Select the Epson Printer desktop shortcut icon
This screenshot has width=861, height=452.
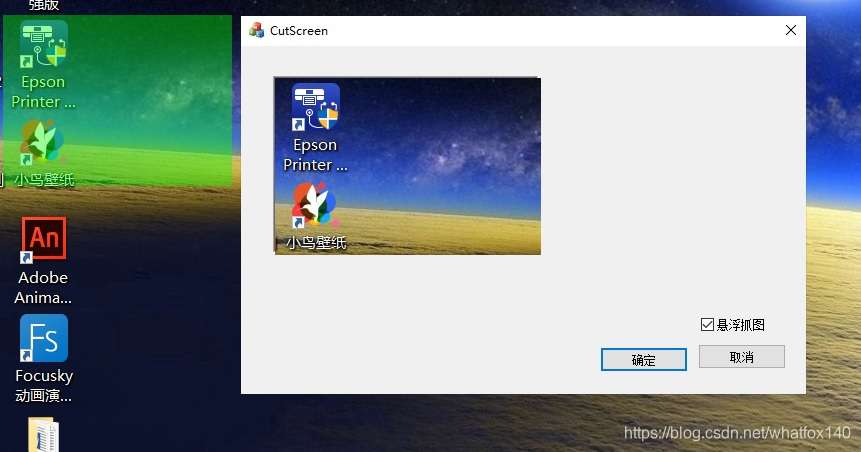click(x=43, y=44)
